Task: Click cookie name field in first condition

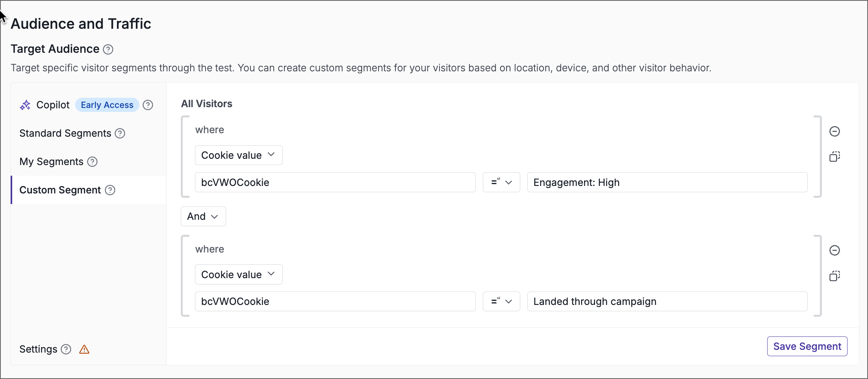Action: (335, 182)
